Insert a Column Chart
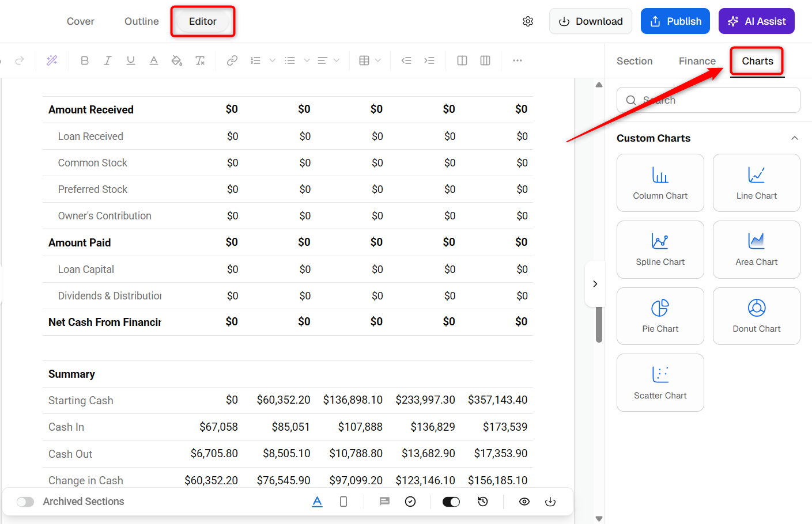 coord(660,183)
